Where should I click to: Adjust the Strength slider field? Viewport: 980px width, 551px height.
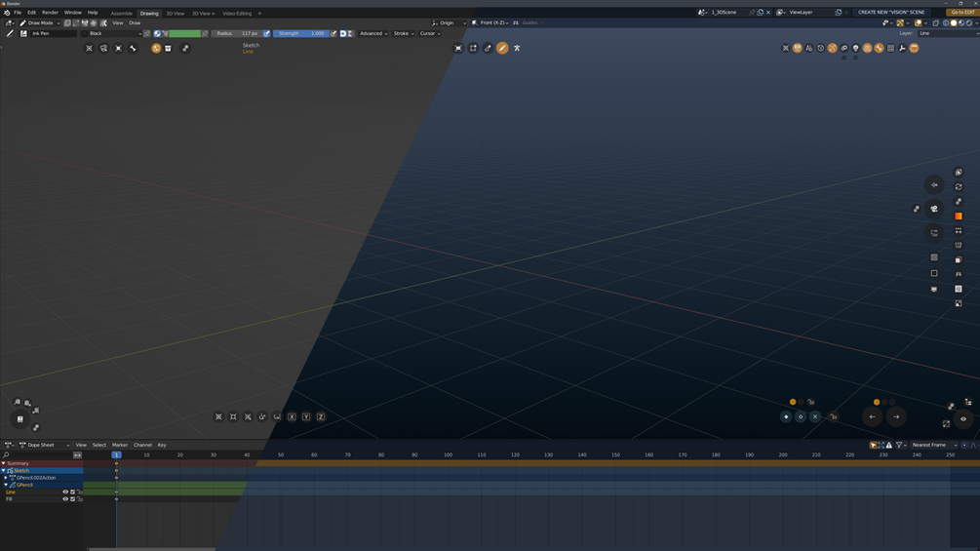[x=300, y=34]
